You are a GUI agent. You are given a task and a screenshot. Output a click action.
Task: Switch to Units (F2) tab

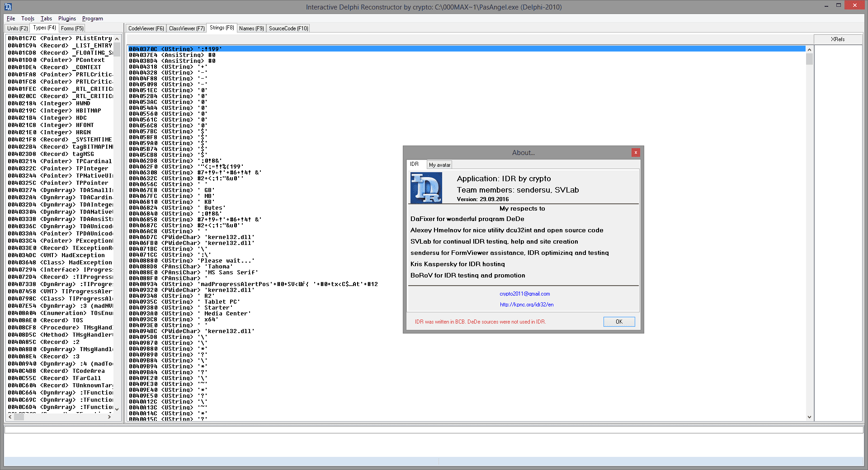click(17, 28)
